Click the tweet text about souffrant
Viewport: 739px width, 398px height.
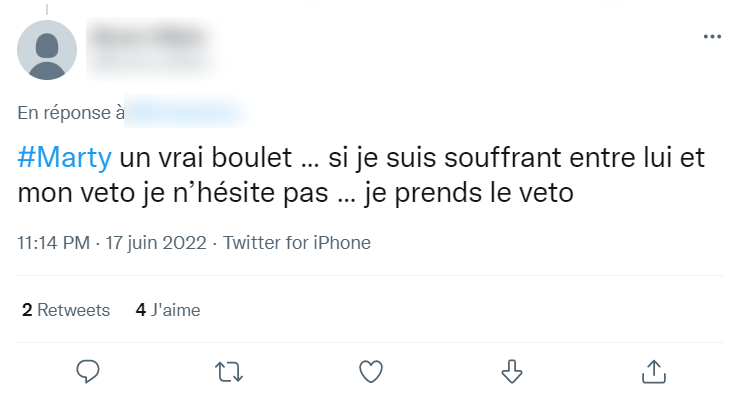(x=361, y=175)
